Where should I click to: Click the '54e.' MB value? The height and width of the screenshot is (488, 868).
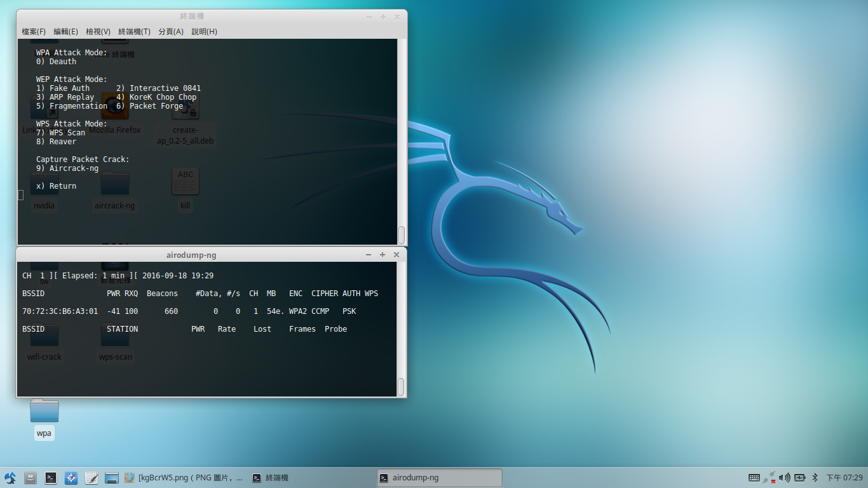276,311
